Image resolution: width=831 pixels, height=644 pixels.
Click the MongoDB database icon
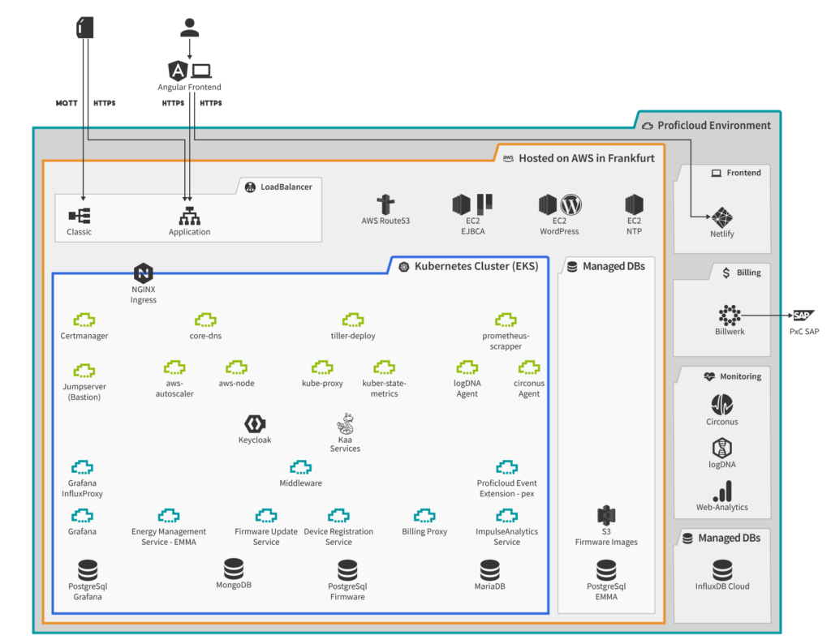click(234, 569)
